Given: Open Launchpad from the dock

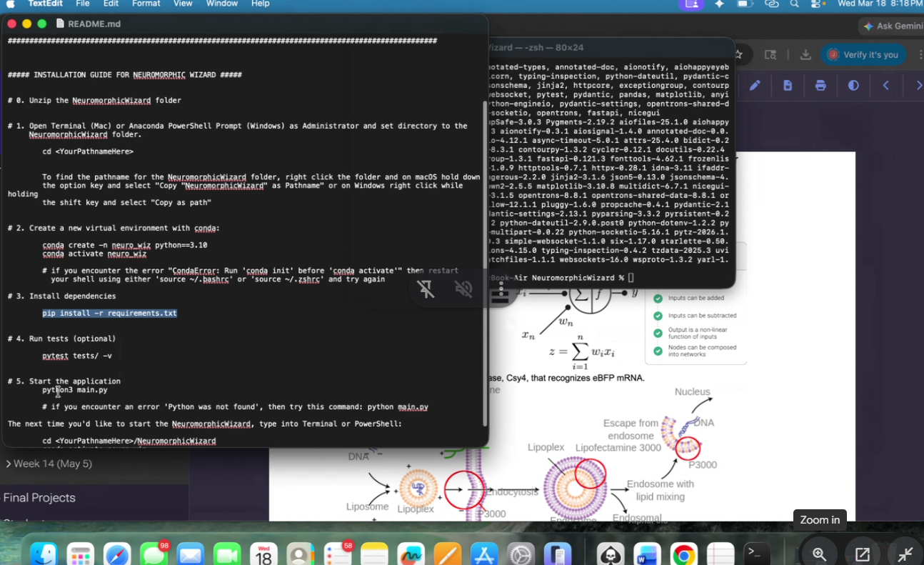Looking at the screenshot, I should [x=81, y=554].
